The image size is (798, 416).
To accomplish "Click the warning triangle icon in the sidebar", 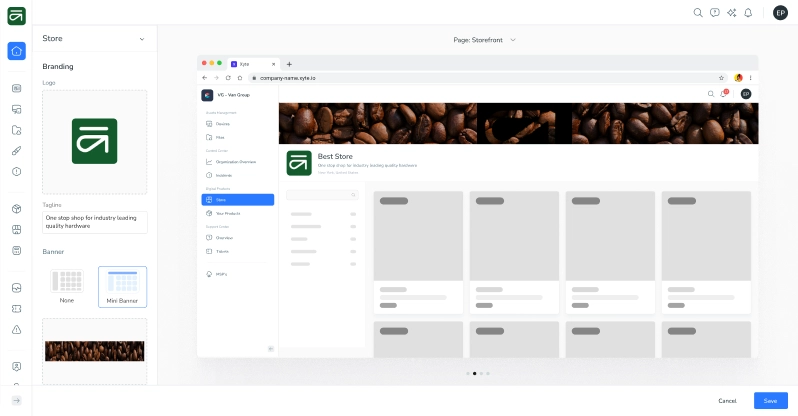I will [x=16, y=330].
